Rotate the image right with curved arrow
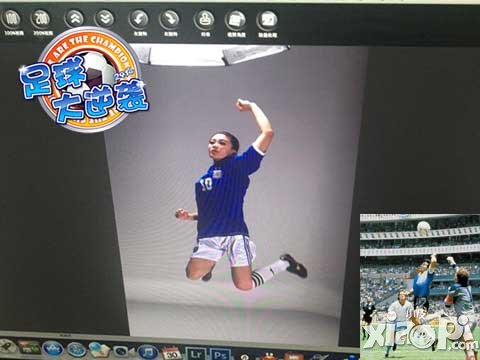The image size is (480, 360). (x=170, y=19)
